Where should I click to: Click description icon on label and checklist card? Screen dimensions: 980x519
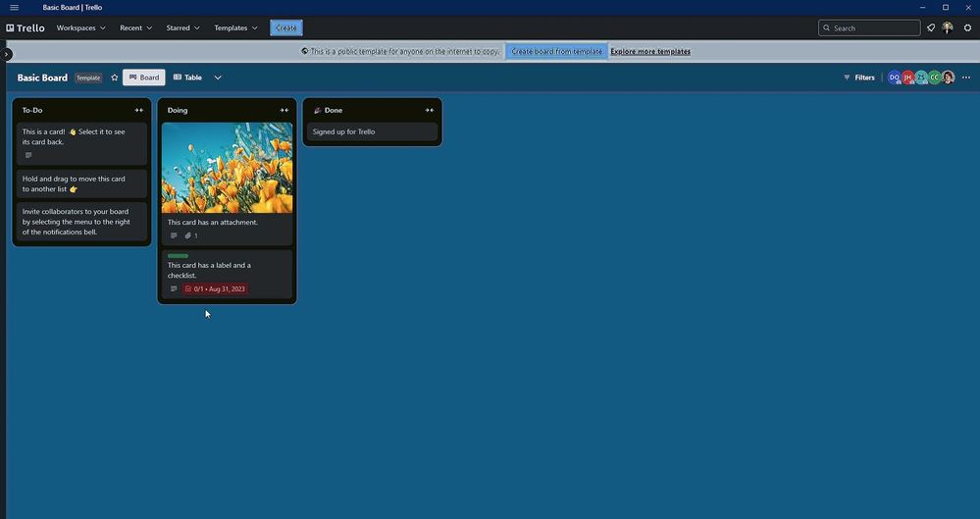[x=174, y=288]
